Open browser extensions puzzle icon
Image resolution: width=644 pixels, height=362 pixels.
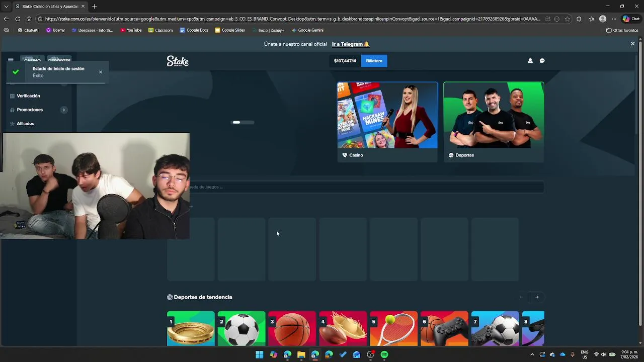coord(579,19)
